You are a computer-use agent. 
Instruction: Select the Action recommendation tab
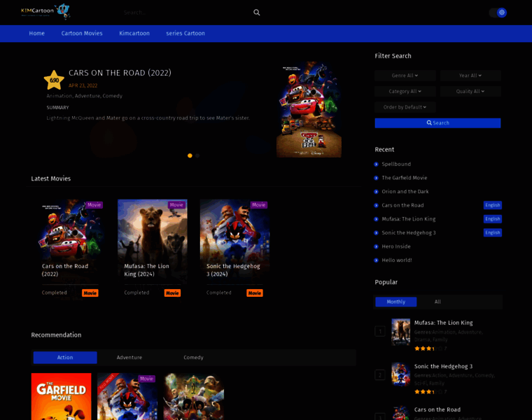tap(65, 358)
